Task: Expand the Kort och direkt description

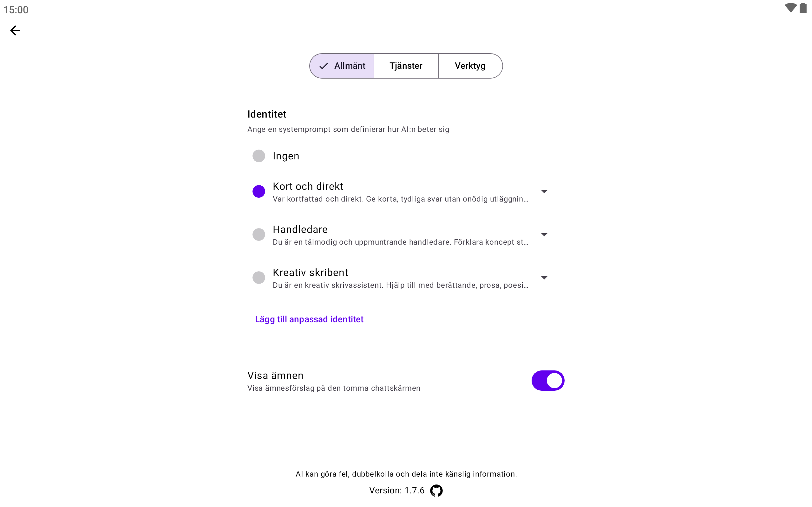Action: point(544,191)
